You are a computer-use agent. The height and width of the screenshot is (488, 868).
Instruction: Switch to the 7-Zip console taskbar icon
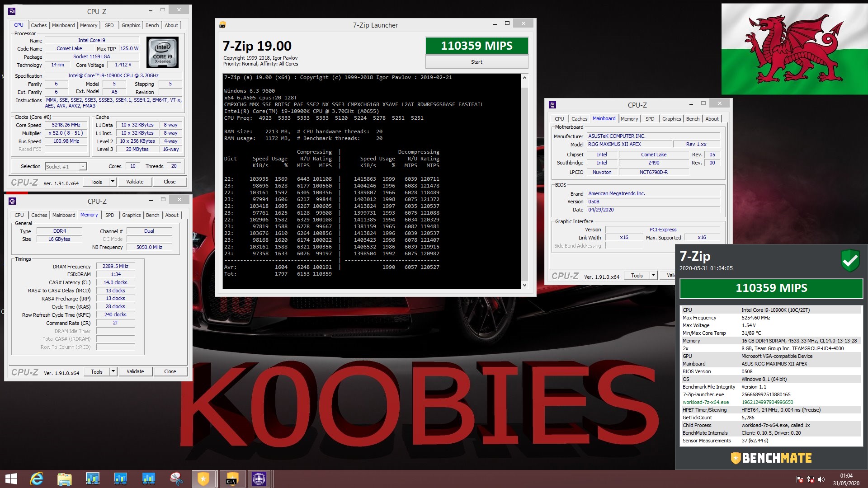pyautogui.click(x=231, y=479)
